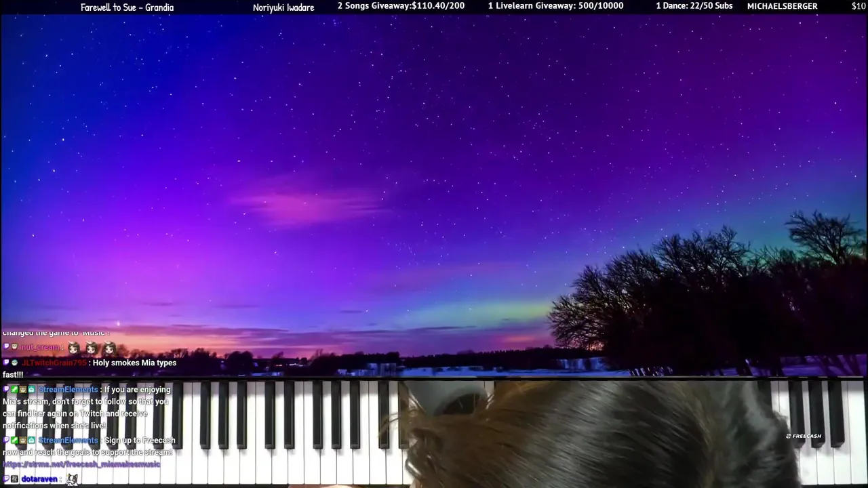Click the "Sign up to Freecash" chat message text

click(140, 441)
